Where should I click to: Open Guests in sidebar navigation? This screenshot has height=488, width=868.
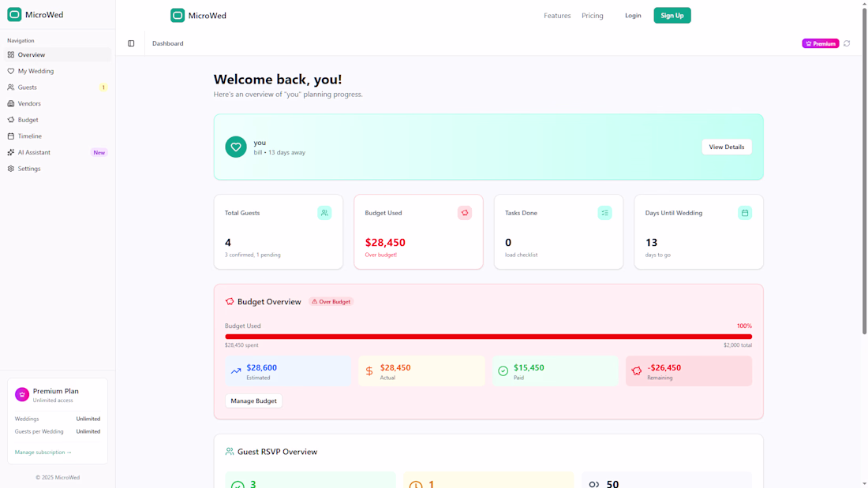click(58, 88)
